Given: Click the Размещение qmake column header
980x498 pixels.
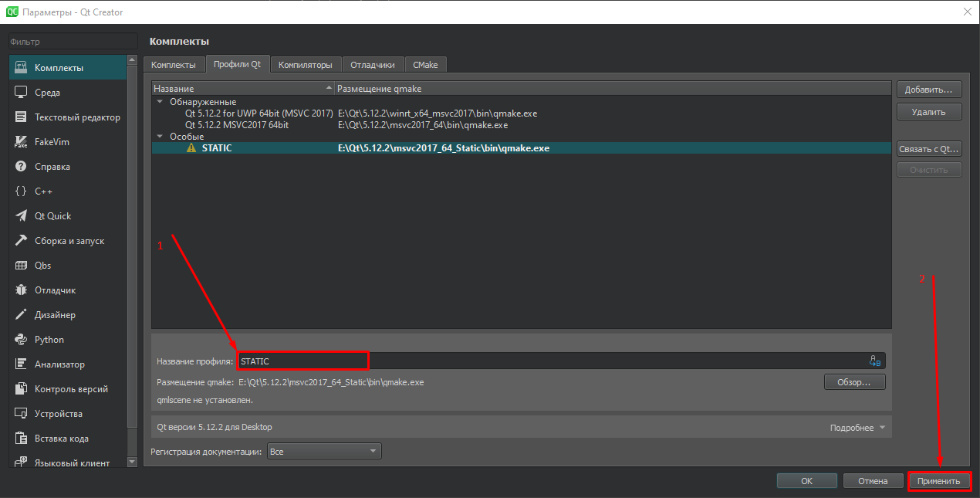Looking at the screenshot, I should (x=613, y=89).
